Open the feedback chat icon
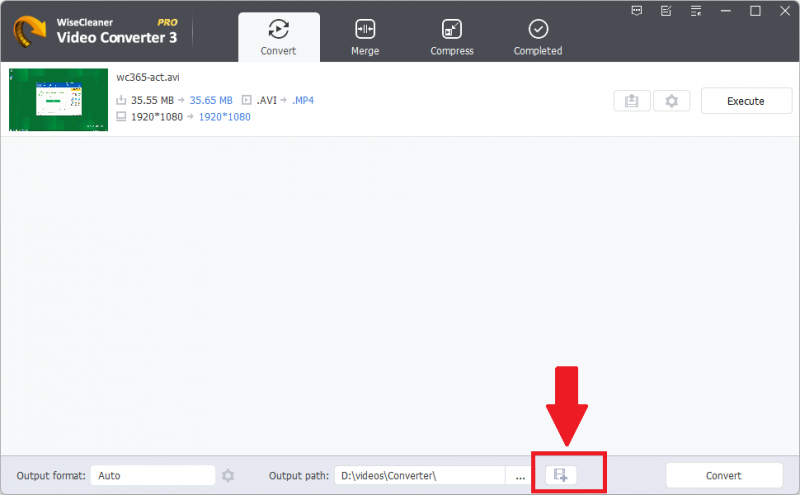Viewport: 800px width, 495px height. [637, 11]
